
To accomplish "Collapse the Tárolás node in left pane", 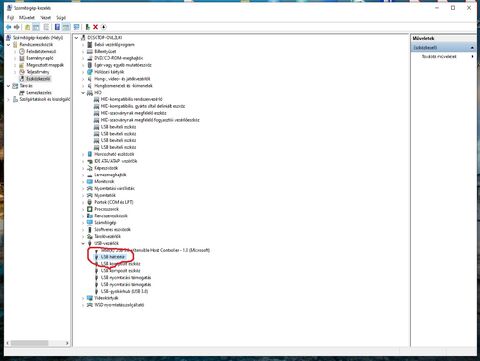I will click(x=9, y=86).
